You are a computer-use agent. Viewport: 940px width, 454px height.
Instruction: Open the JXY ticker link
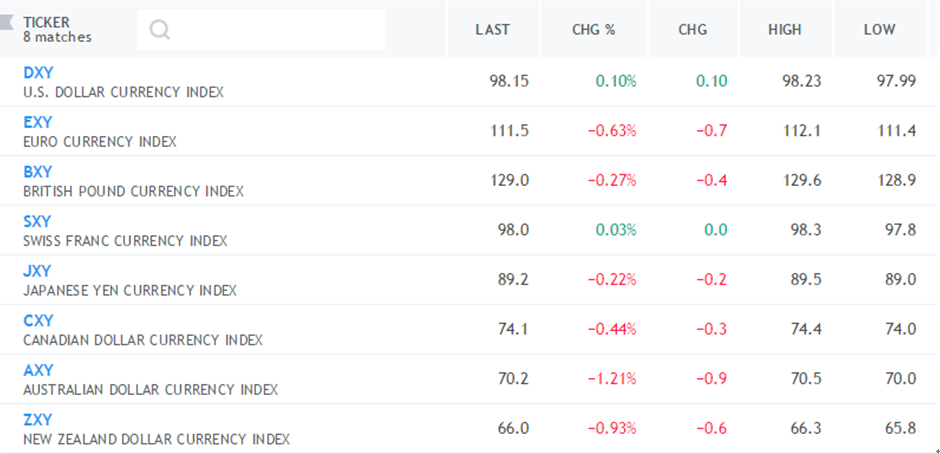[x=37, y=271]
